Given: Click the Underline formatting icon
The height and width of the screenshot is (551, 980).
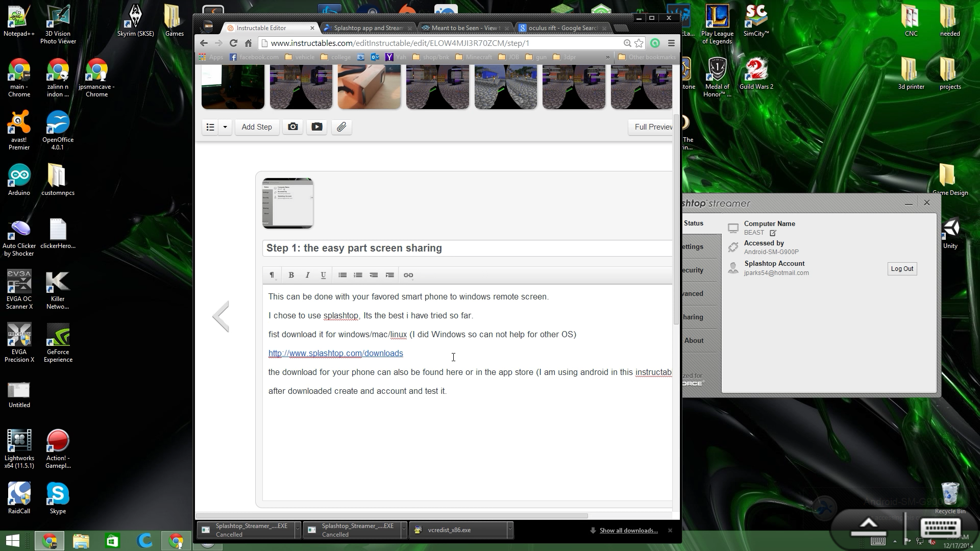Looking at the screenshot, I should coord(323,274).
